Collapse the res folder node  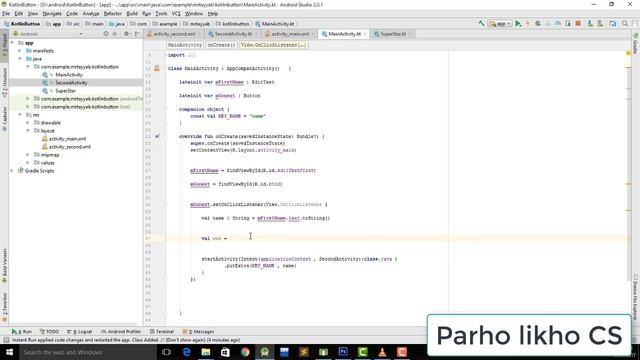pyautogui.click(x=20, y=115)
